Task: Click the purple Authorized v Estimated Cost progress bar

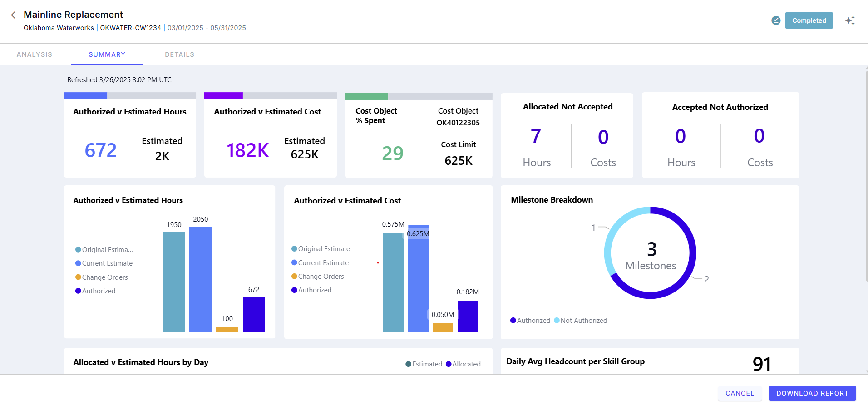Action: click(223, 96)
